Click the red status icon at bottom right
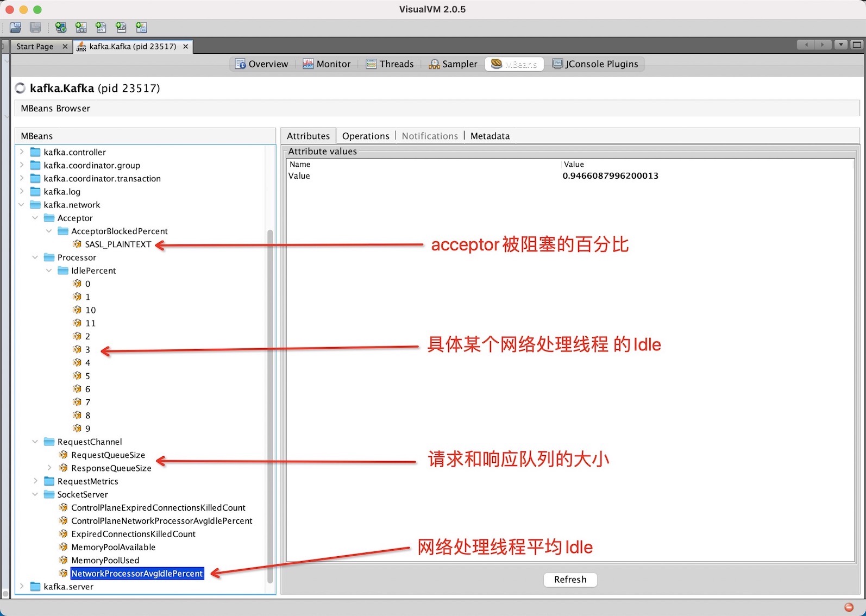 click(x=849, y=607)
